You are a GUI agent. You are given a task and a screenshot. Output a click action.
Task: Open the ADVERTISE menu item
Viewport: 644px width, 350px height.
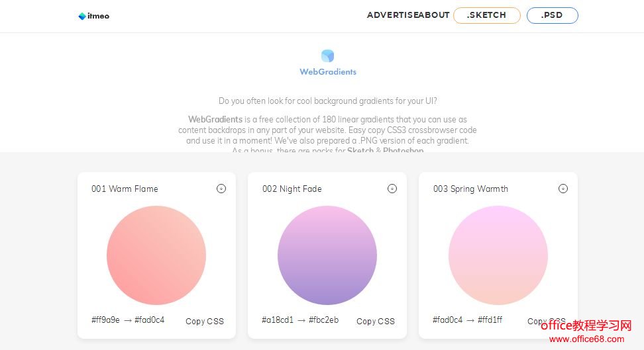pyautogui.click(x=391, y=15)
